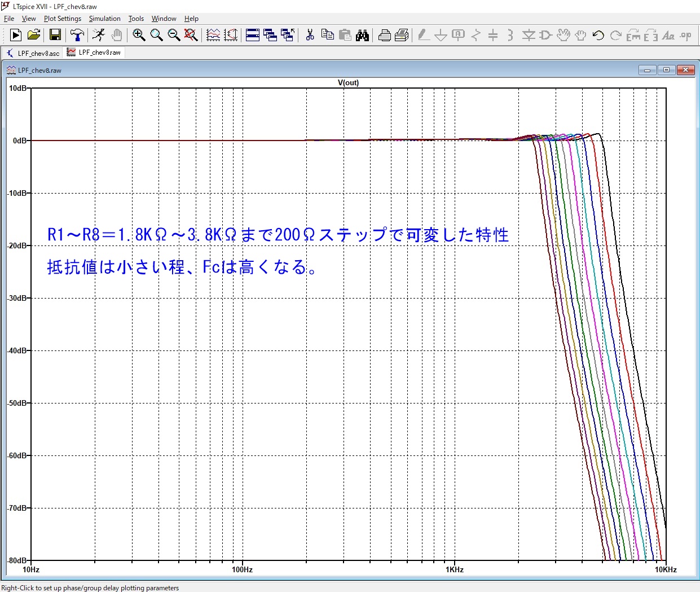Open the Simulation menu

coord(104,19)
